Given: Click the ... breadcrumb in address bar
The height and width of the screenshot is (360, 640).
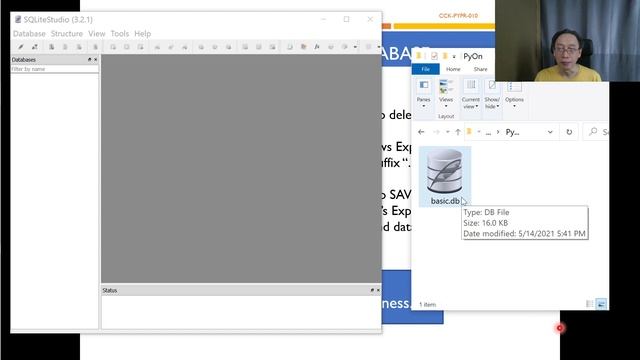Looking at the screenshot, I should point(488,132).
